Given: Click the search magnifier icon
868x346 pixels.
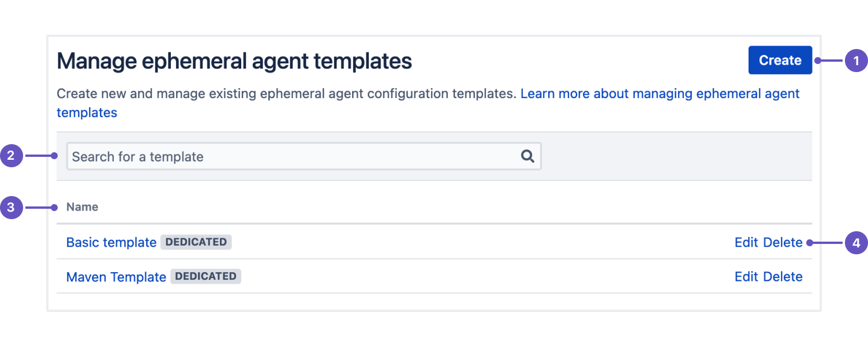Looking at the screenshot, I should (527, 156).
